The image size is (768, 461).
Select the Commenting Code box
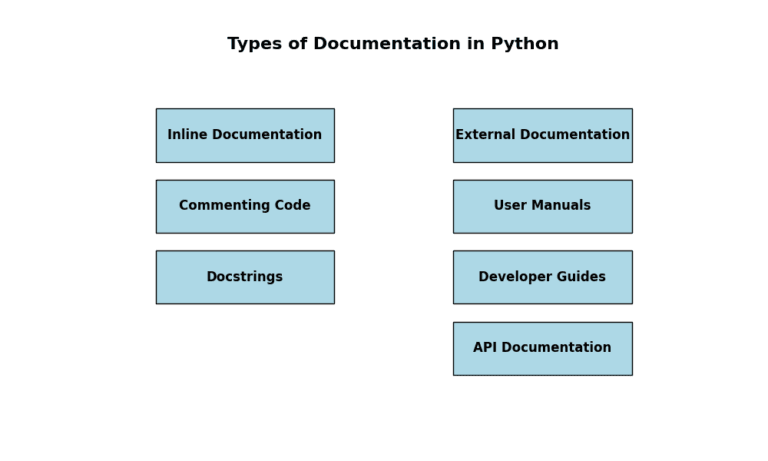tap(245, 207)
